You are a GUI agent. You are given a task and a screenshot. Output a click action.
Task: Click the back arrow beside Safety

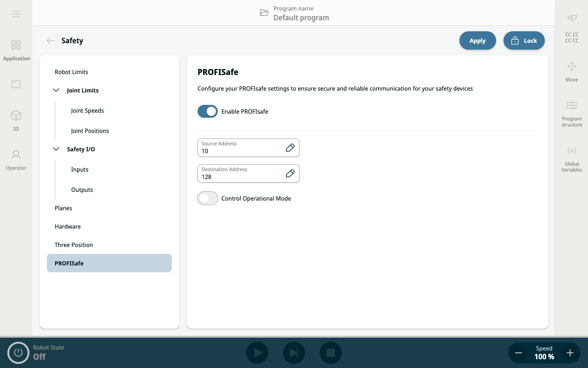51,40
